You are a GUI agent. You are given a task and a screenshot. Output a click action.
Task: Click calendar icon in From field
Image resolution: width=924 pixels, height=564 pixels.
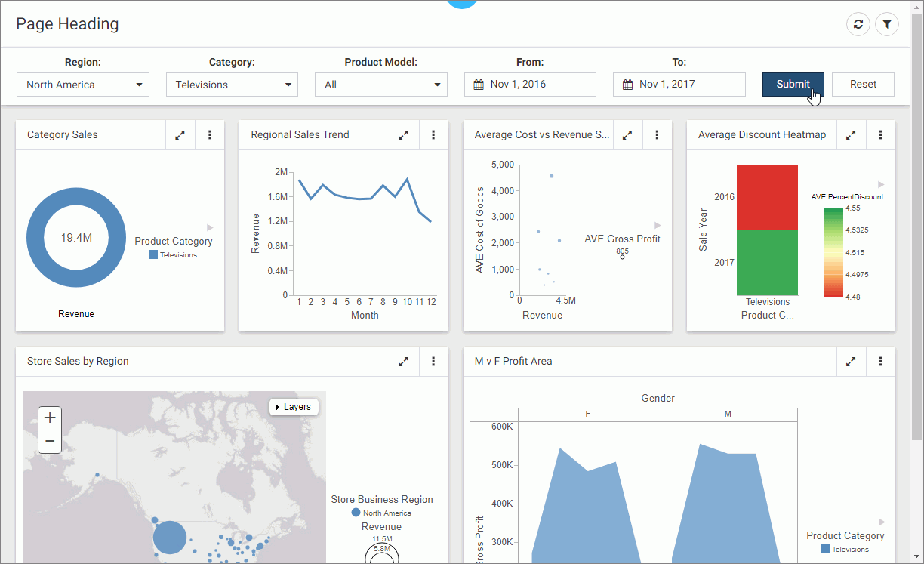pyautogui.click(x=478, y=85)
